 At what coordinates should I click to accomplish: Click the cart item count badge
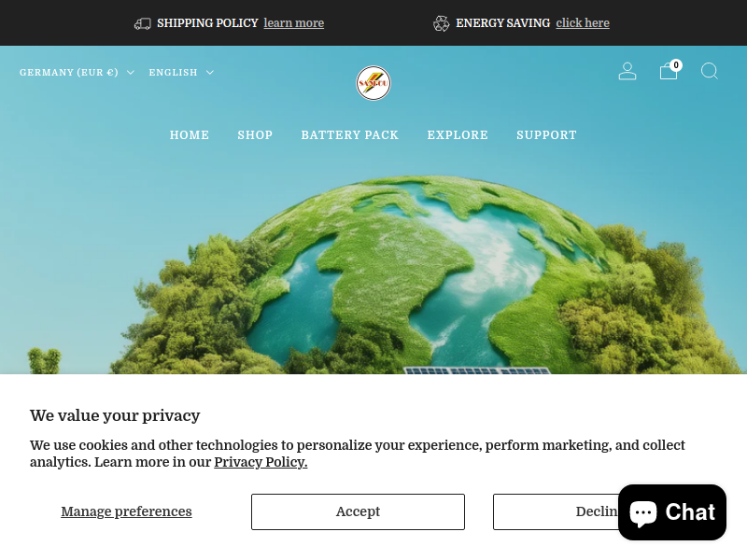coord(675,65)
